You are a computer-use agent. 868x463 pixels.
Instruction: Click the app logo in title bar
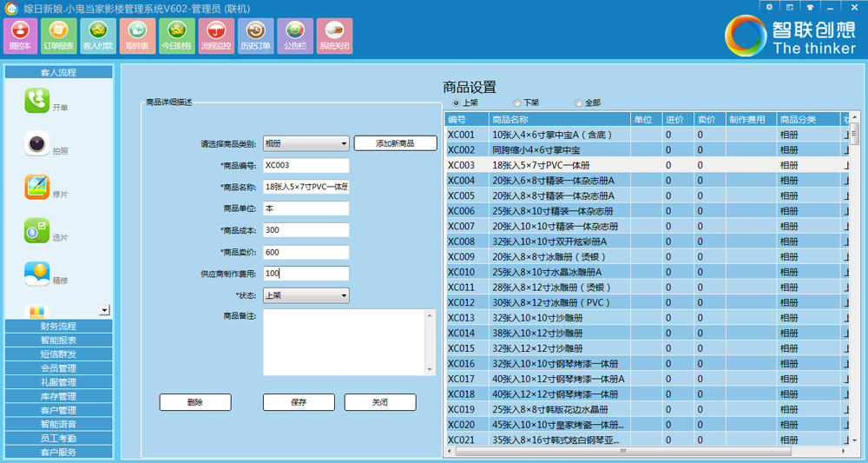pyautogui.click(x=11, y=9)
